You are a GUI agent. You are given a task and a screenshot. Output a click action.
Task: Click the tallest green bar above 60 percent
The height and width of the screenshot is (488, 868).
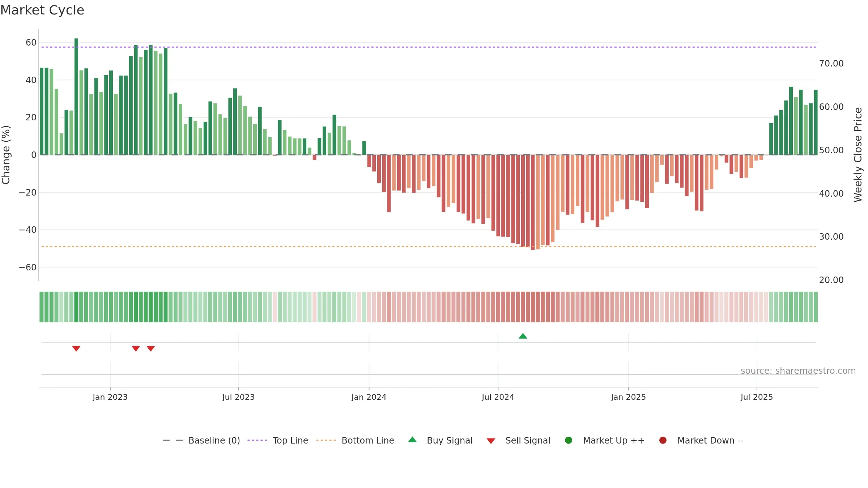tap(76, 97)
